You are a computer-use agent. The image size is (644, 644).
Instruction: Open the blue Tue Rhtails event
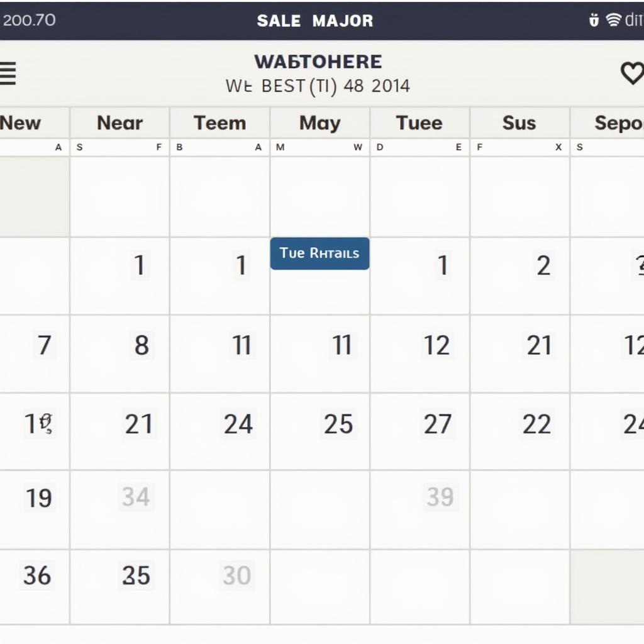[319, 253]
